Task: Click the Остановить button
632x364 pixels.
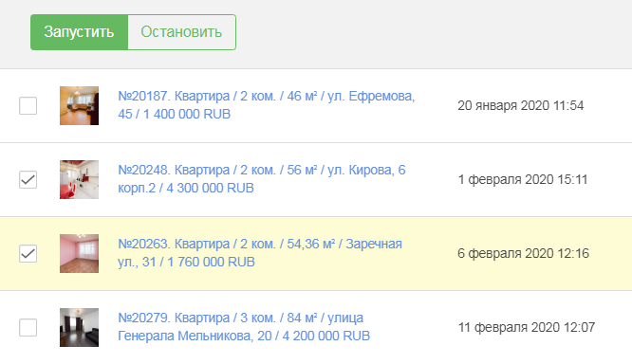Action: tap(182, 32)
